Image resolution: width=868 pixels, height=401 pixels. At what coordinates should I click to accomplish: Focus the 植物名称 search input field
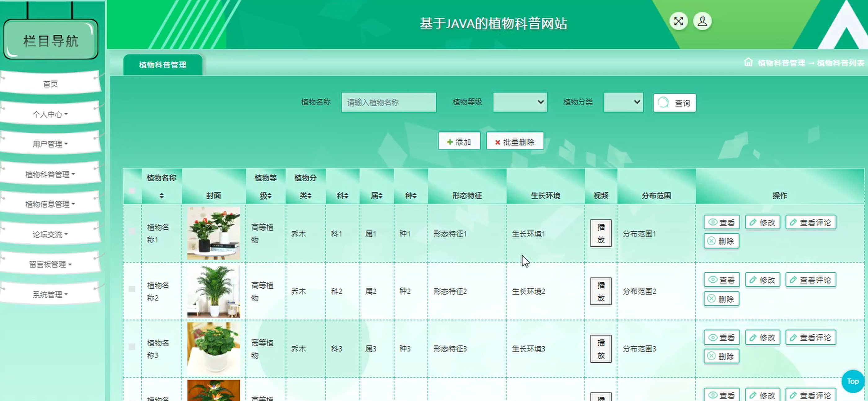[x=388, y=102]
